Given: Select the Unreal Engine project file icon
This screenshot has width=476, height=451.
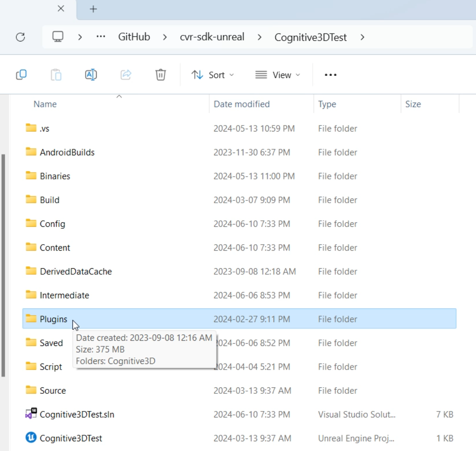Looking at the screenshot, I should point(31,438).
